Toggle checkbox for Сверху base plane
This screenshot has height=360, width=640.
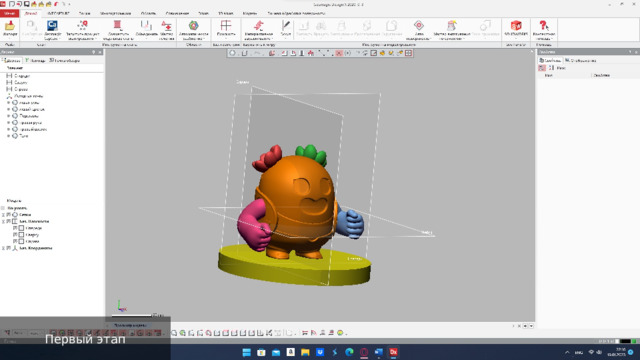coord(15,235)
